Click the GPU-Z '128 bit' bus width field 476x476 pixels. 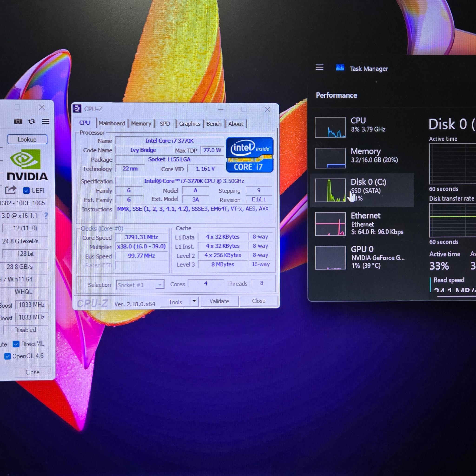click(25, 254)
